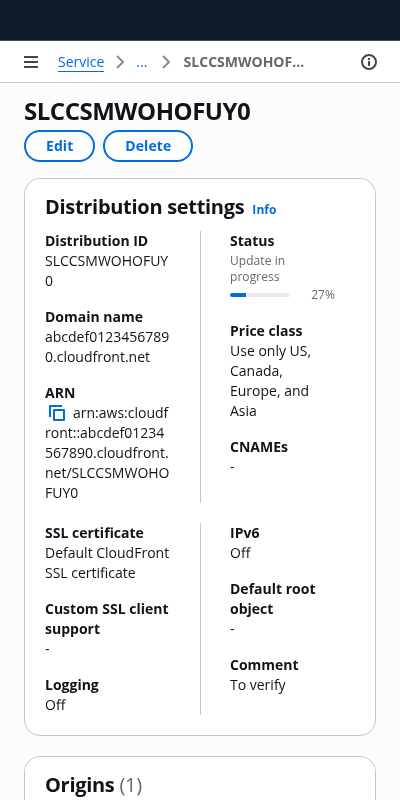400x800 pixels.
Task: Open the info help panel icon
Action: tap(369, 62)
